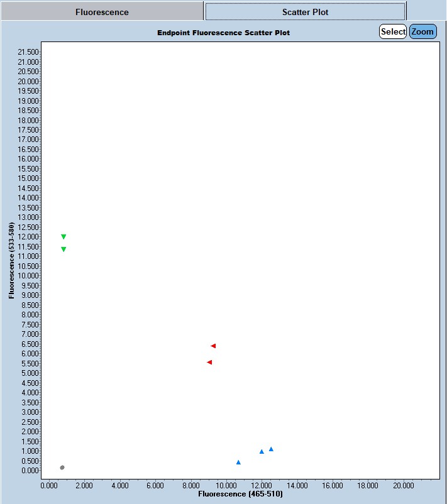447x504 pixels.
Task: Select the lower red triangle marker
Action: [209, 362]
